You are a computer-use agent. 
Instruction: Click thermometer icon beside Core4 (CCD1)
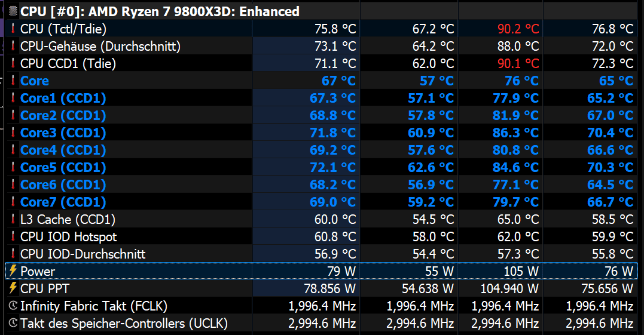tap(13, 150)
